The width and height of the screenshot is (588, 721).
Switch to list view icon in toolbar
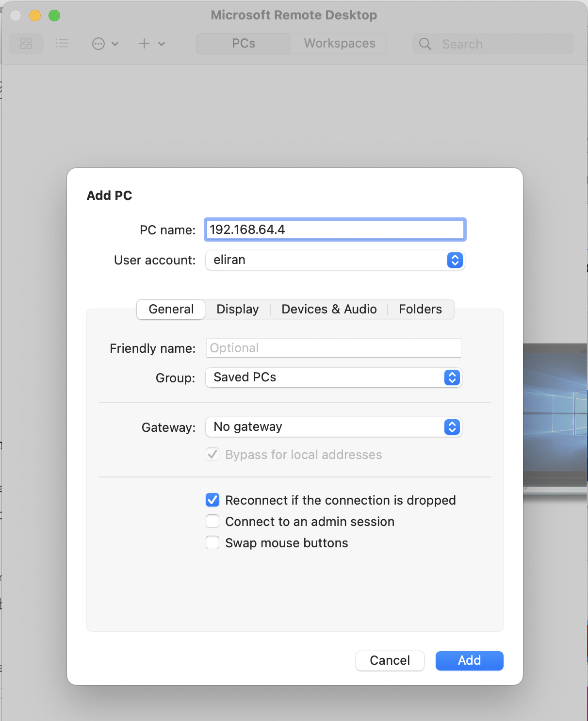pos(62,44)
